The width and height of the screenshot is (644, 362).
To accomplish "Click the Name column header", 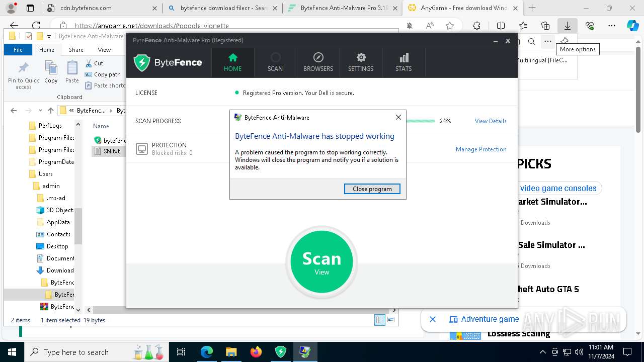I will [101, 126].
